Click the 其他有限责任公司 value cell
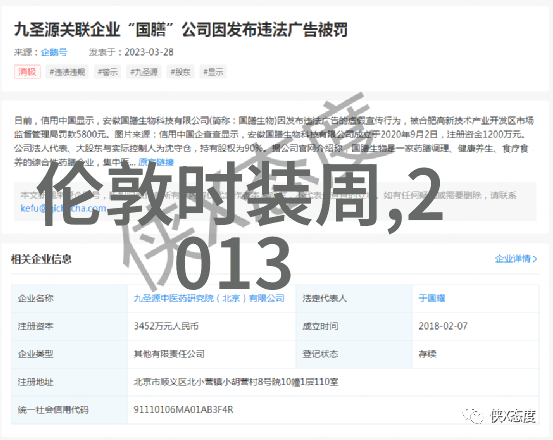This screenshot has width=553, height=440. (x=211, y=354)
